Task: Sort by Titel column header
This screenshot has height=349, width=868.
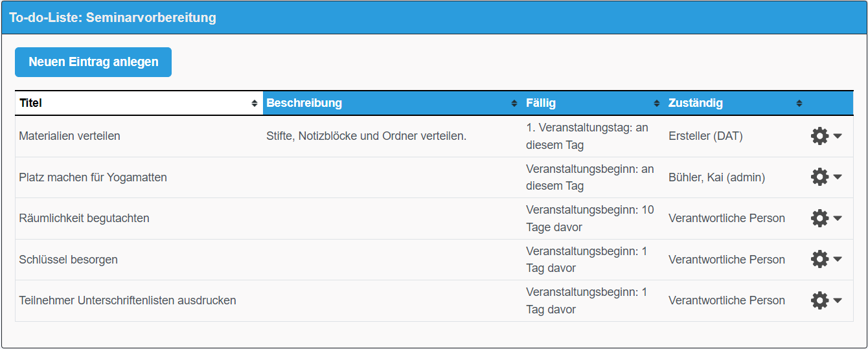Action: coord(31,103)
